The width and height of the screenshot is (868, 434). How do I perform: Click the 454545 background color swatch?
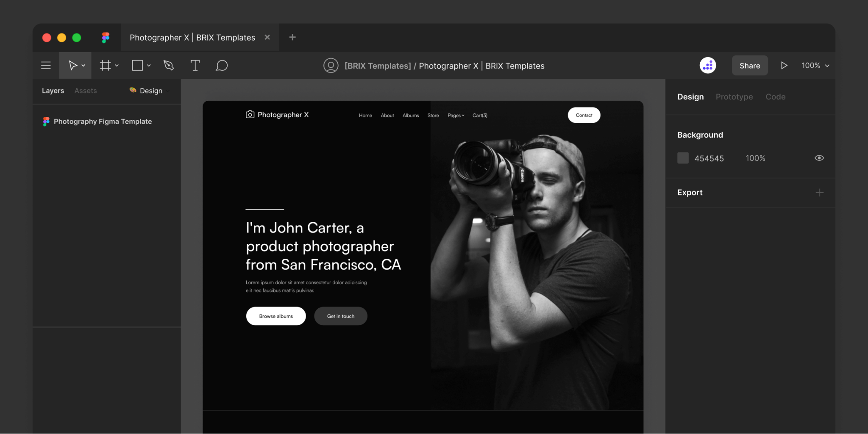[x=682, y=158]
